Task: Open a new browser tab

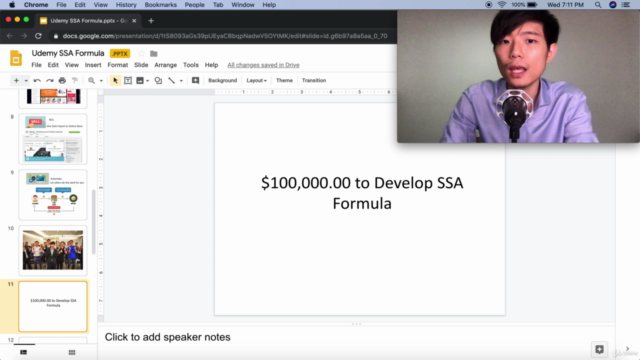Action: tap(151, 21)
